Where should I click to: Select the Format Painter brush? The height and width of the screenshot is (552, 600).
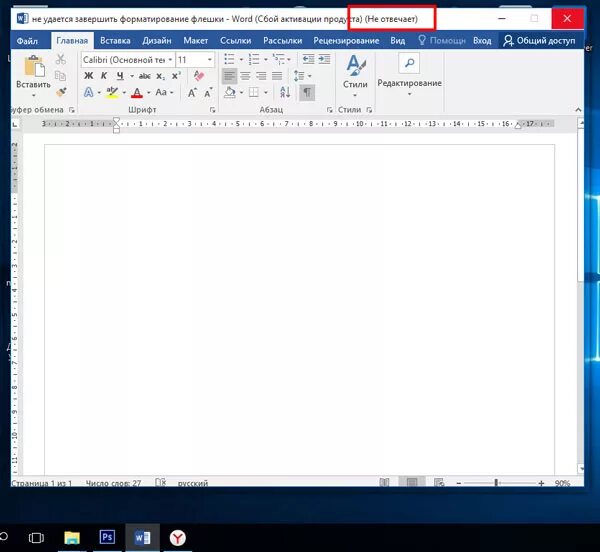point(61,92)
